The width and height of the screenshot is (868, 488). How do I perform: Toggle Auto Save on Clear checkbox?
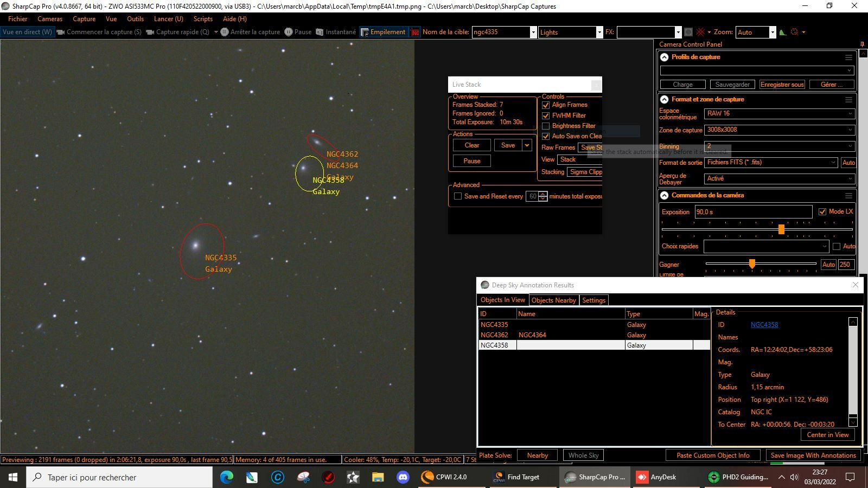(546, 136)
